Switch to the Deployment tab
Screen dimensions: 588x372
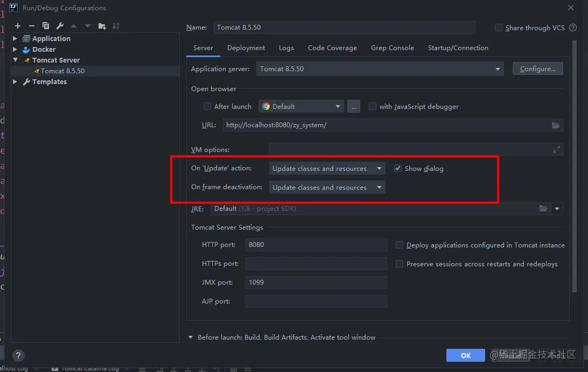pos(246,48)
